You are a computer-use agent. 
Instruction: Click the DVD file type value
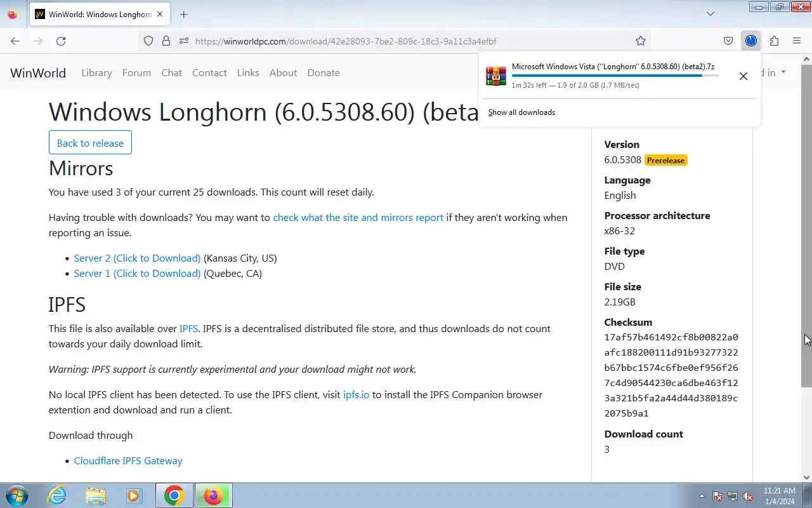[x=614, y=267]
